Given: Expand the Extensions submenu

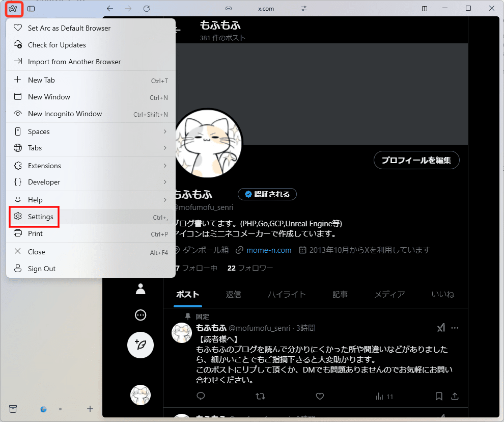Looking at the screenshot, I should tap(91, 166).
